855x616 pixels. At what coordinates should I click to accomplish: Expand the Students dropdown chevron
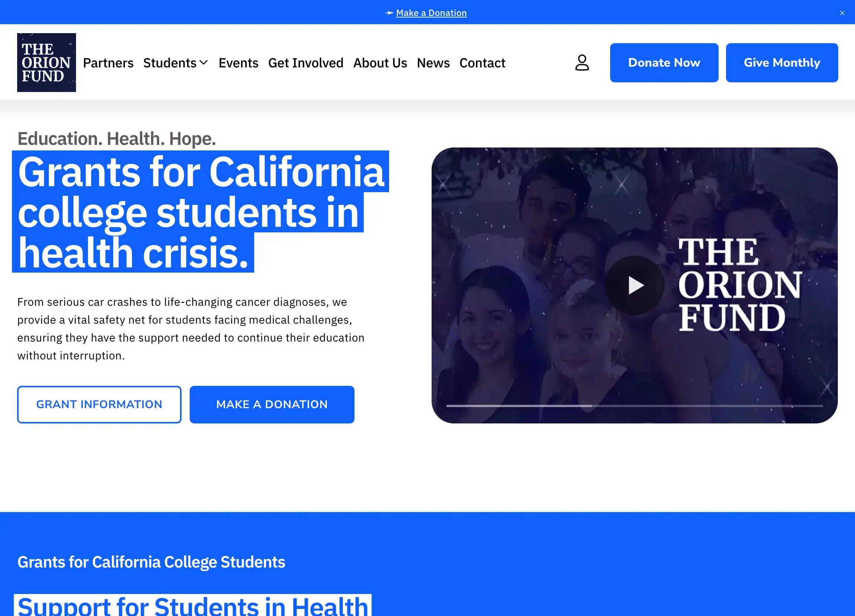(x=204, y=63)
